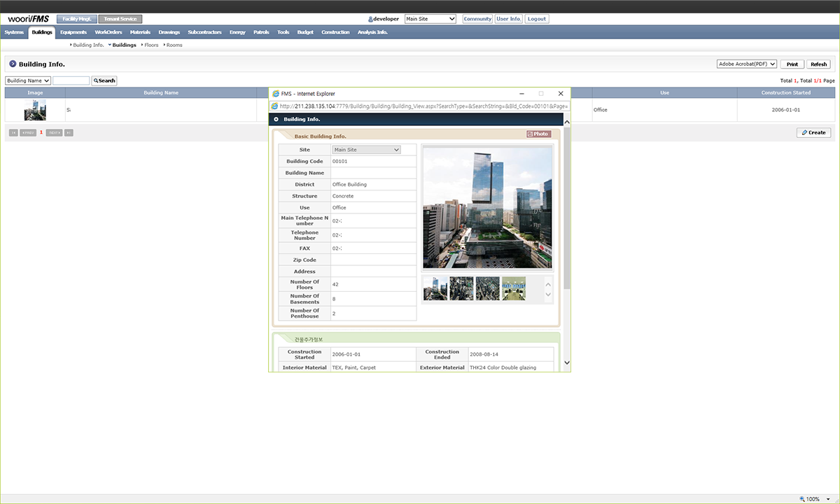Click the Image column header

tap(35, 92)
